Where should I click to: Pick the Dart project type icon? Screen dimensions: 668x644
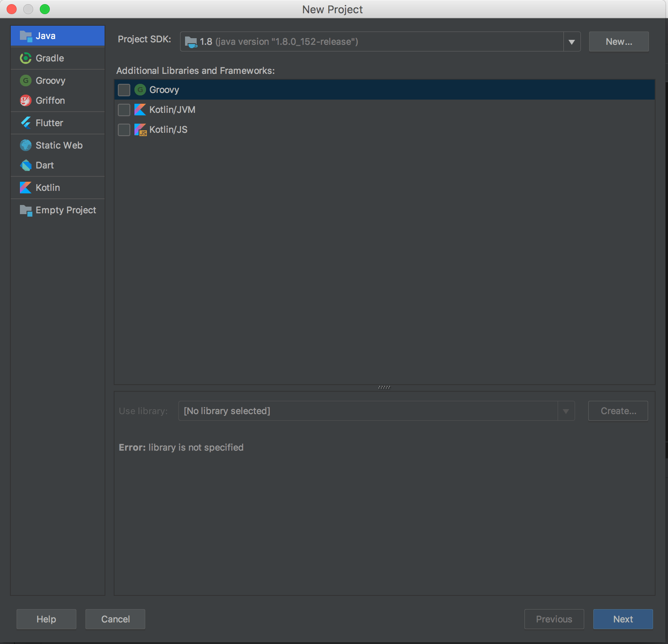26,165
